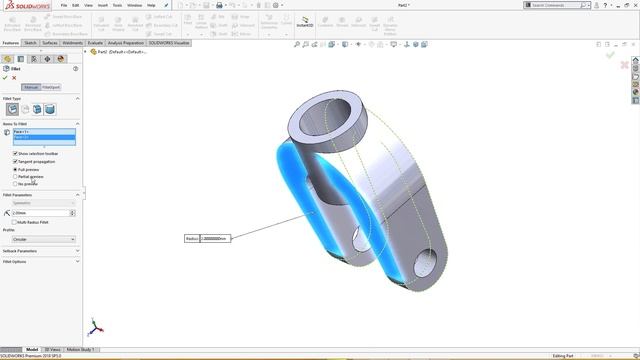Select the Full preview radio button
This screenshot has width=640, height=360.
point(15,169)
